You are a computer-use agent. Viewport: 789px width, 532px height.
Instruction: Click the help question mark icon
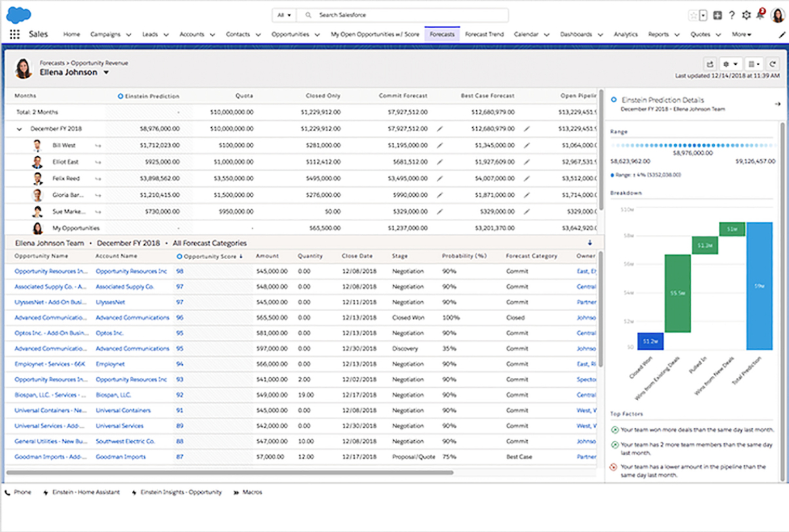click(x=732, y=15)
